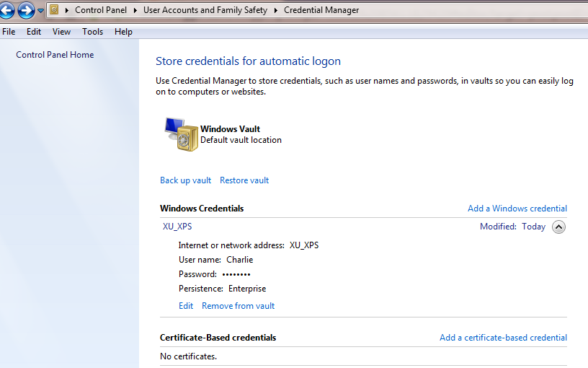Image resolution: width=588 pixels, height=368 pixels.
Task: Open the View menu
Action: pyautogui.click(x=61, y=32)
